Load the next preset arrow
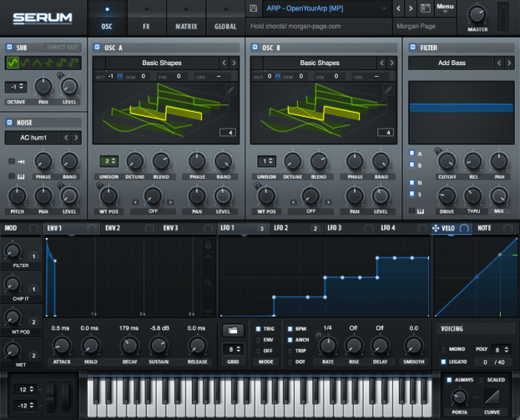Viewport: 520px width, 420px height. [x=411, y=8]
